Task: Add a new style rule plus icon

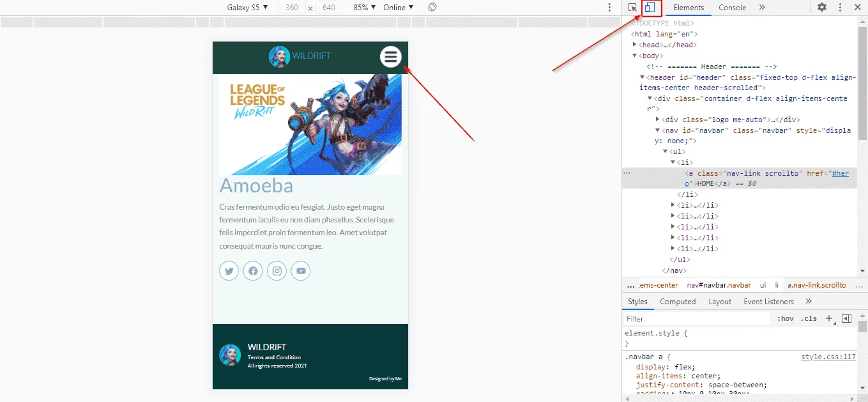Action: (x=829, y=318)
